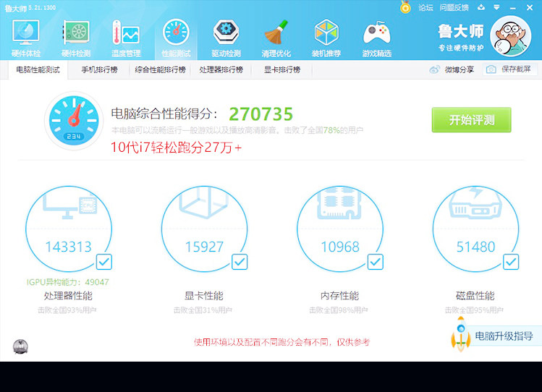Click 显卡性能 label

click(204, 296)
